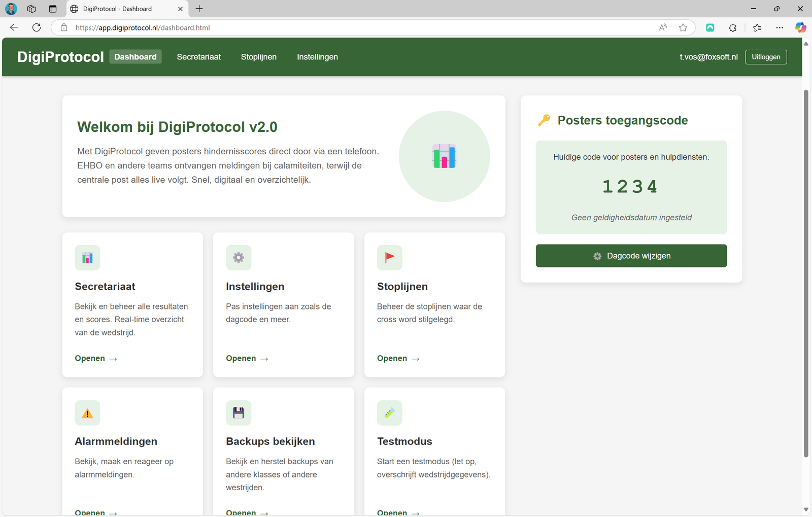Screen dimensions: 812x517
Task: Click the Secretariaat card heading
Action: (x=105, y=286)
